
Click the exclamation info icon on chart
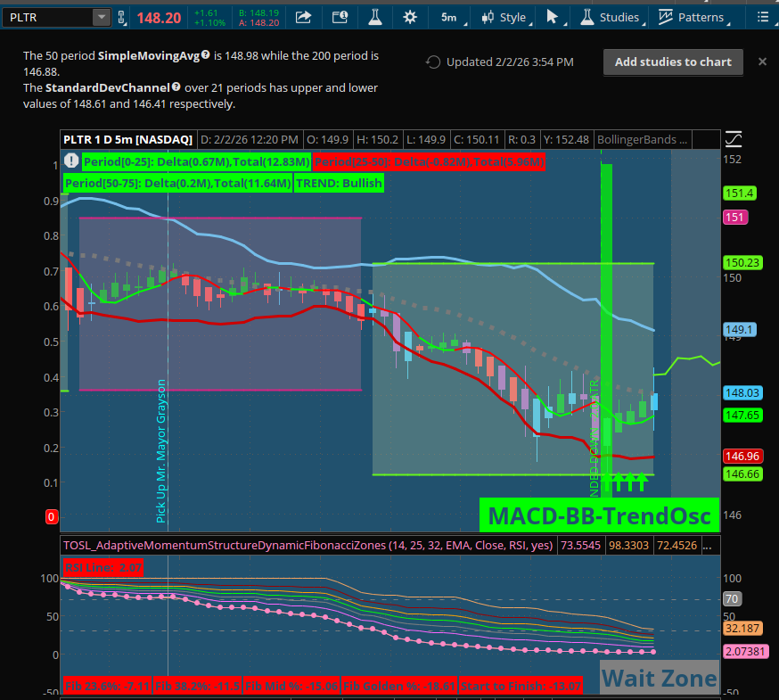click(x=70, y=161)
